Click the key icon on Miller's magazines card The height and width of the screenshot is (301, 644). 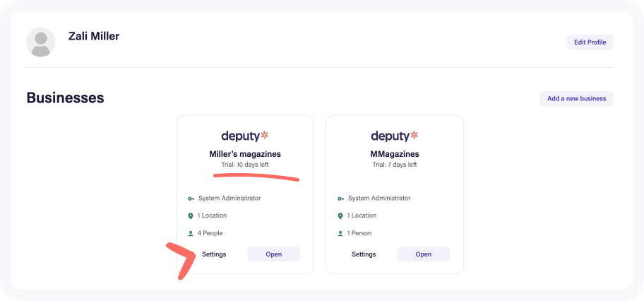click(x=191, y=199)
